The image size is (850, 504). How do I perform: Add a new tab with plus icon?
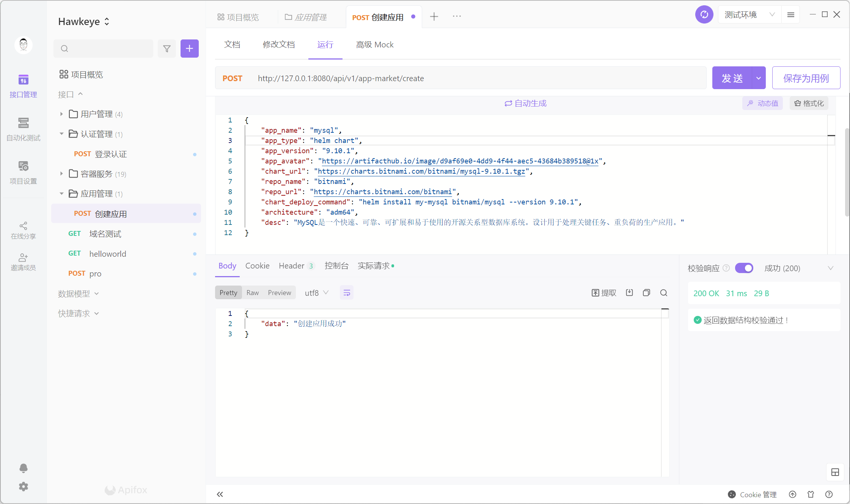[x=434, y=16]
